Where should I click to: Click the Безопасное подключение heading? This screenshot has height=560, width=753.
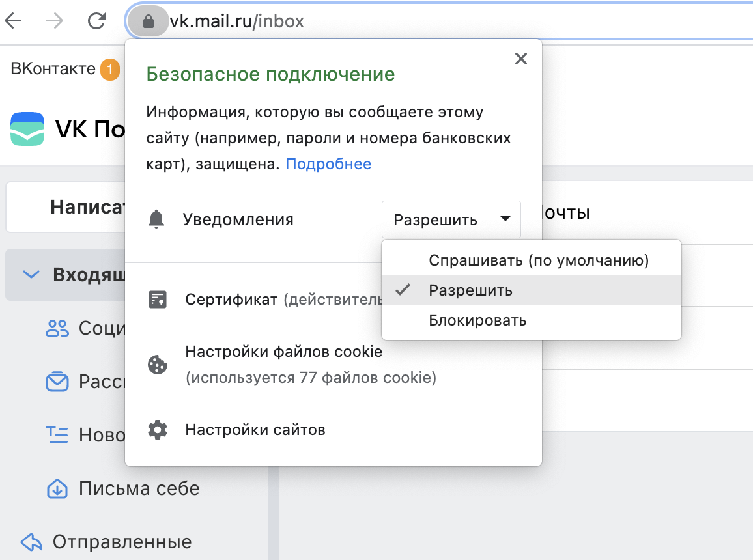click(x=270, y=74)
